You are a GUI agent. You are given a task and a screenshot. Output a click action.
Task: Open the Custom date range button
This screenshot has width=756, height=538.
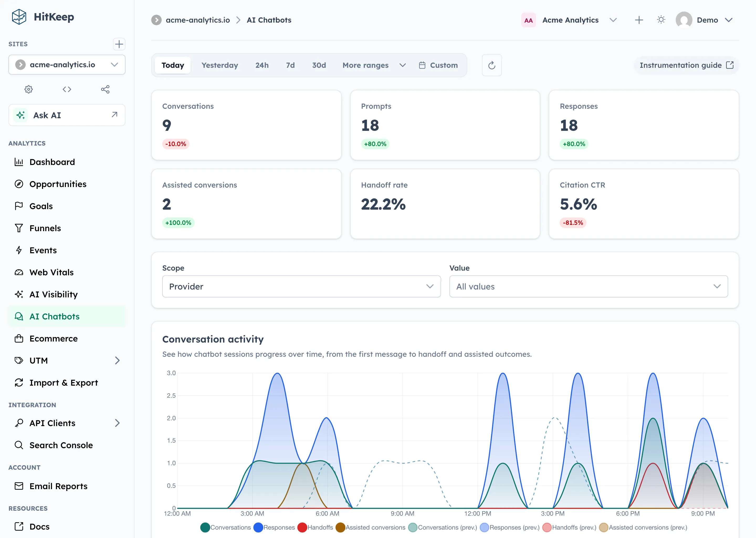[x=438, y=65]
